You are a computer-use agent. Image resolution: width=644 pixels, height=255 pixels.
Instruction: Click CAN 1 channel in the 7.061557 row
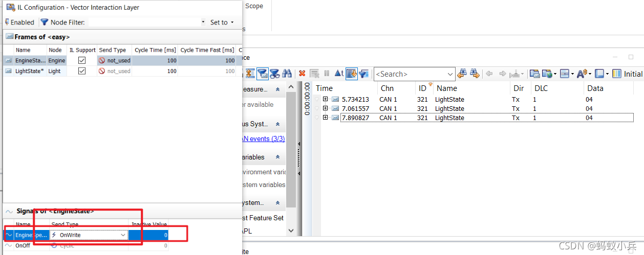point(388,108)
